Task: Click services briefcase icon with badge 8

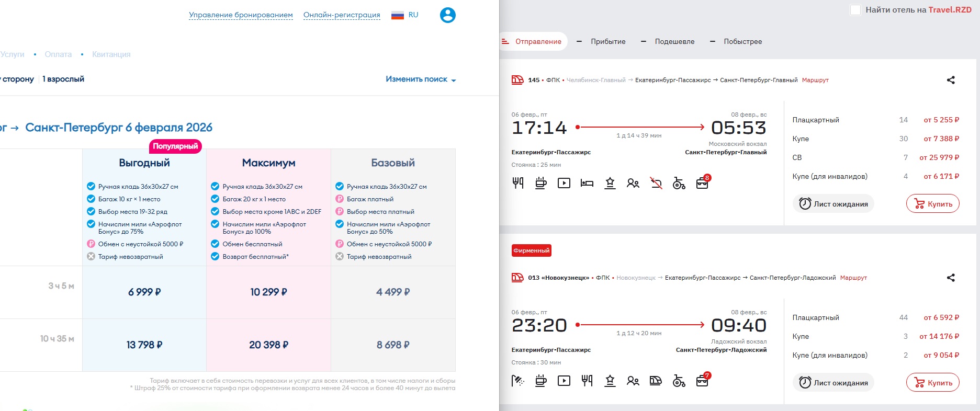Action: click(x=703, y=182)
